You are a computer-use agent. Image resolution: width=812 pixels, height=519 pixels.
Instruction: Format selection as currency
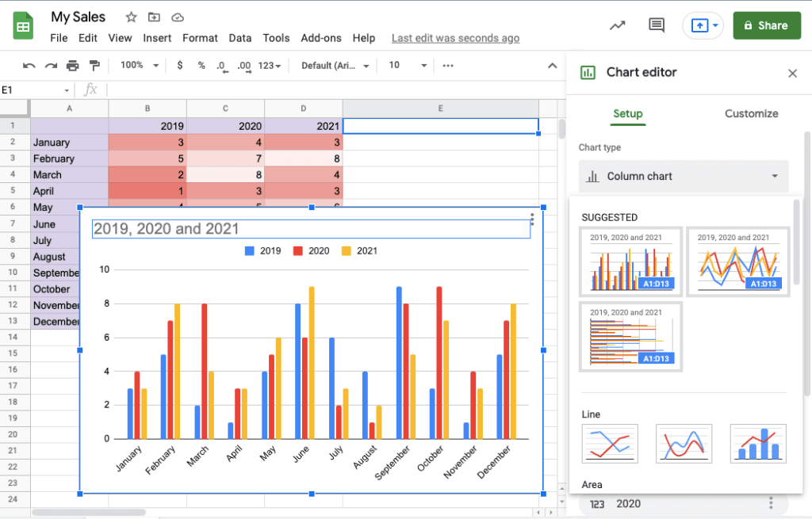click(179, 66)
